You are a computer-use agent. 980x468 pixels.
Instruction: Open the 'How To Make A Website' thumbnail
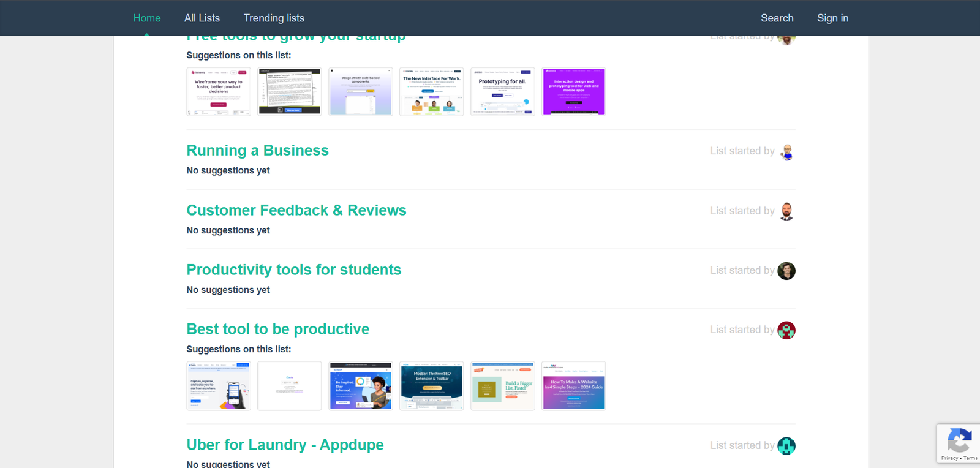pyautogui.click(x=574, y=386)
